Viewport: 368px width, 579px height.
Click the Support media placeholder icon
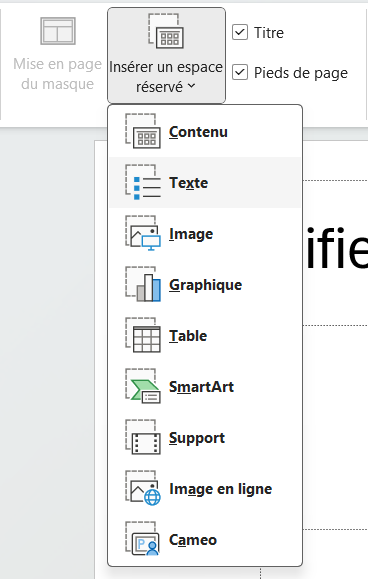(143, 437)
